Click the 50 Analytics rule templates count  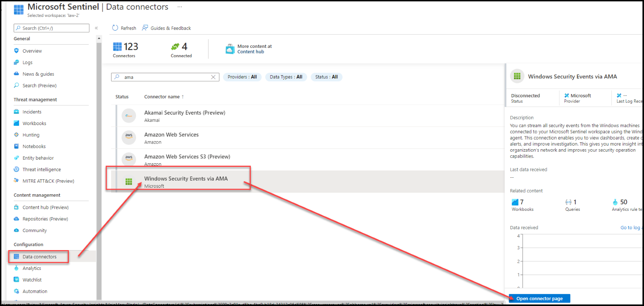(x=627, y=205)
